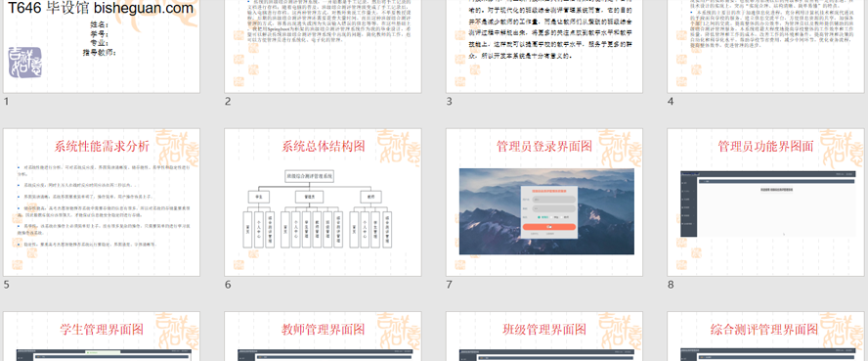The width and height of the screenshot is (868, 361).
Task: Open slide 8 管理员功能界图面
Action: [x=765, y=203]
